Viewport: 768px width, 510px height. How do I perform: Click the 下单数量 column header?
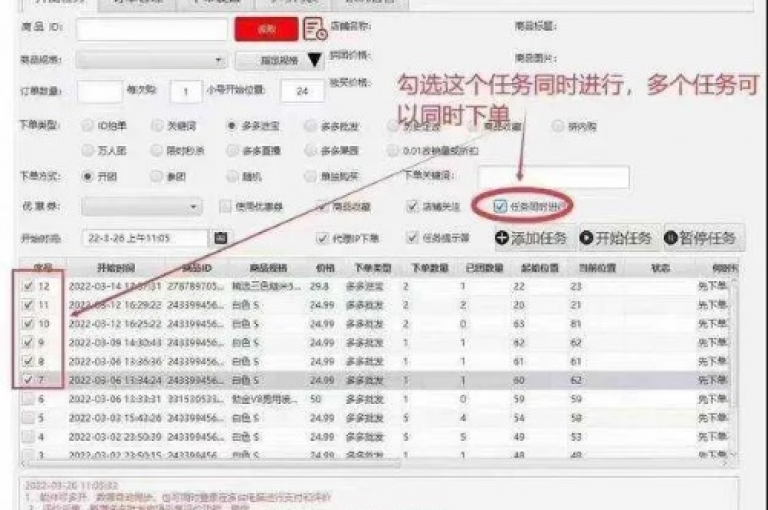tap(430, 267)
